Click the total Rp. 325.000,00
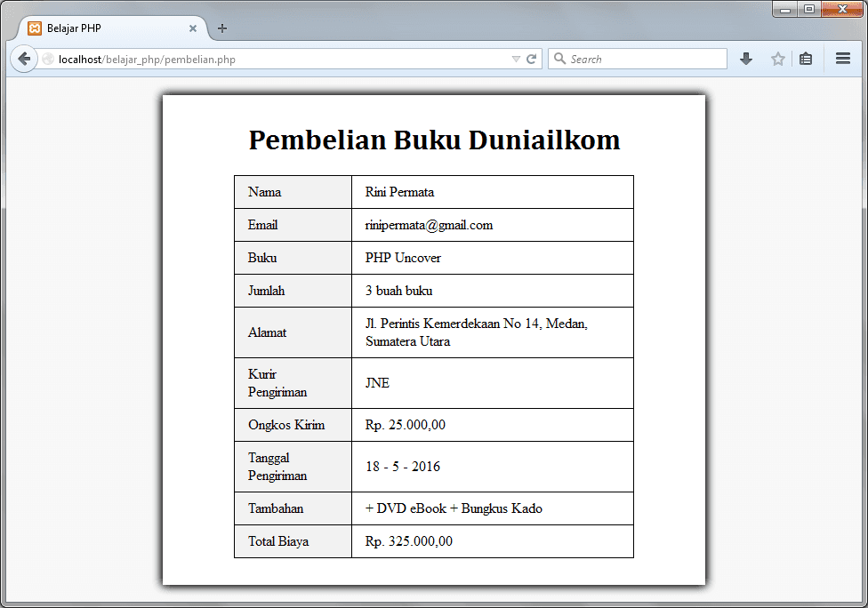Screen dimensions: 868x608 click(408, 541)
